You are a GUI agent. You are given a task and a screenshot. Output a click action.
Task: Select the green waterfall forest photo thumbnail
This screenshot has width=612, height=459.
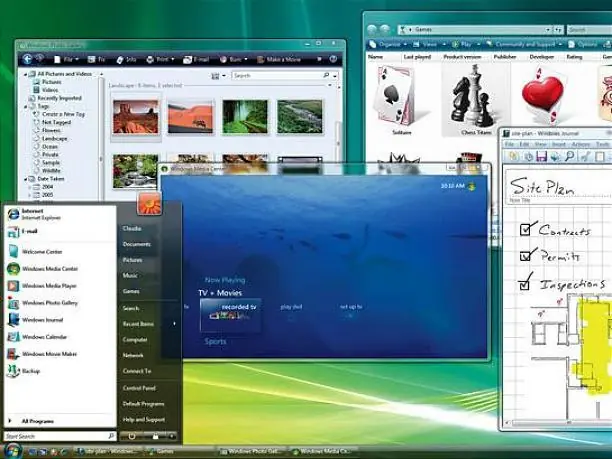[x=245, y=116]
